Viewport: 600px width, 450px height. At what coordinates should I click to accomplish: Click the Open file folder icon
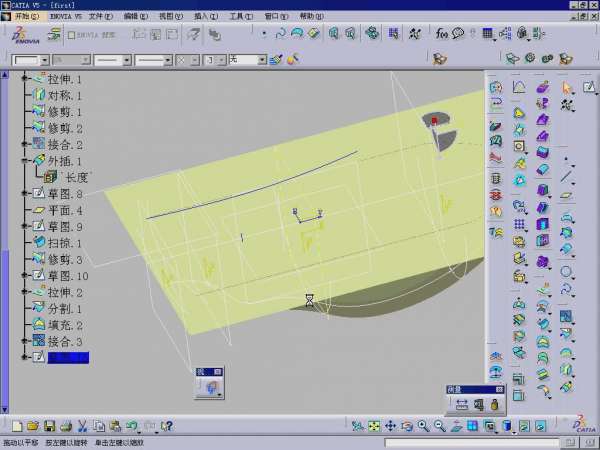(33, 427)
